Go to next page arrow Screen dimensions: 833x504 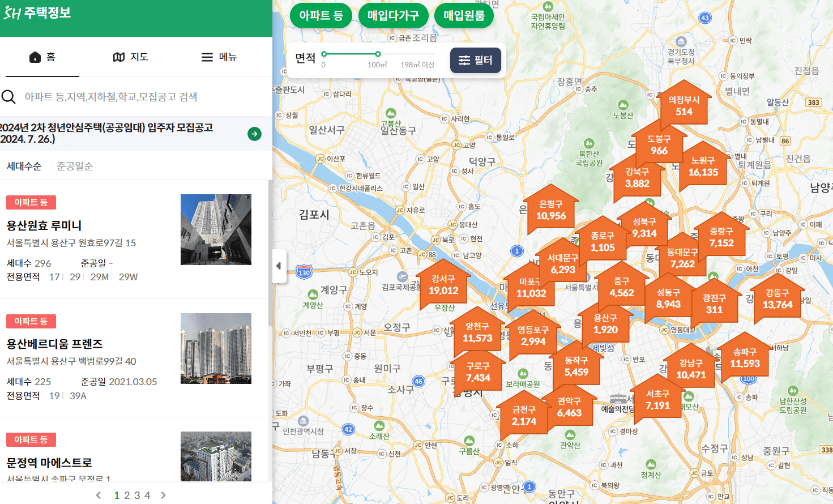coord(163,496)
